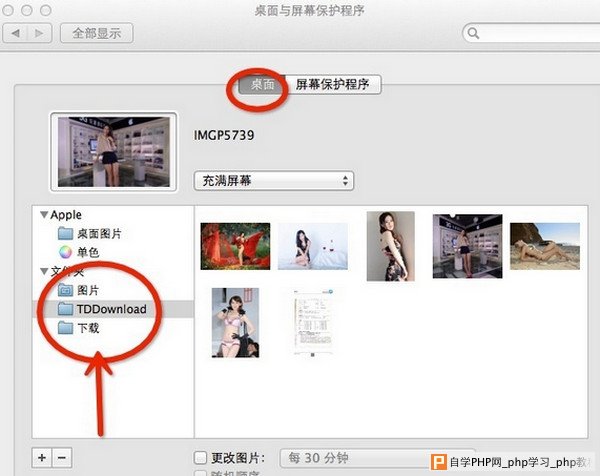Click the TDDownload label in sidebar
Image resolution: width=600 pixels, height=476 pixels.
112,309
